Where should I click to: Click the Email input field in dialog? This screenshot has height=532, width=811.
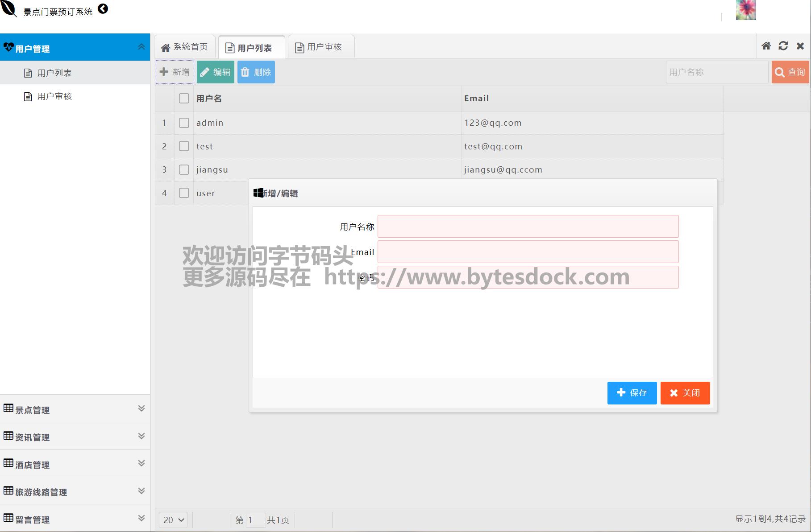pyautogui.click(x=528, y=252)
